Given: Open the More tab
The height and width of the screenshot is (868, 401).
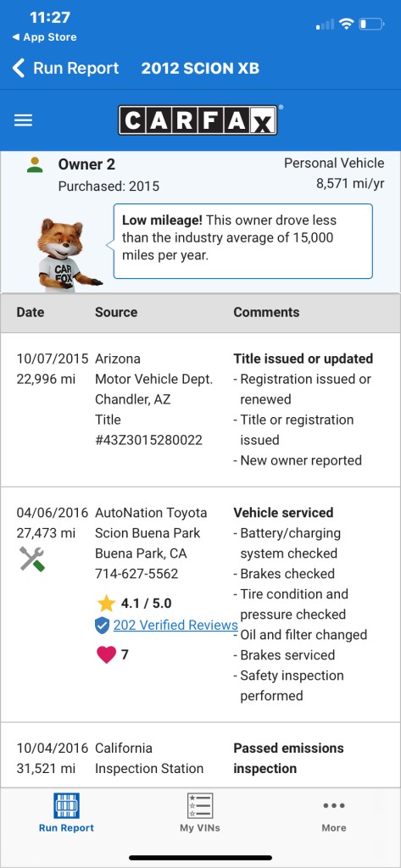Looking at the screenshot, I should point(334,813).
